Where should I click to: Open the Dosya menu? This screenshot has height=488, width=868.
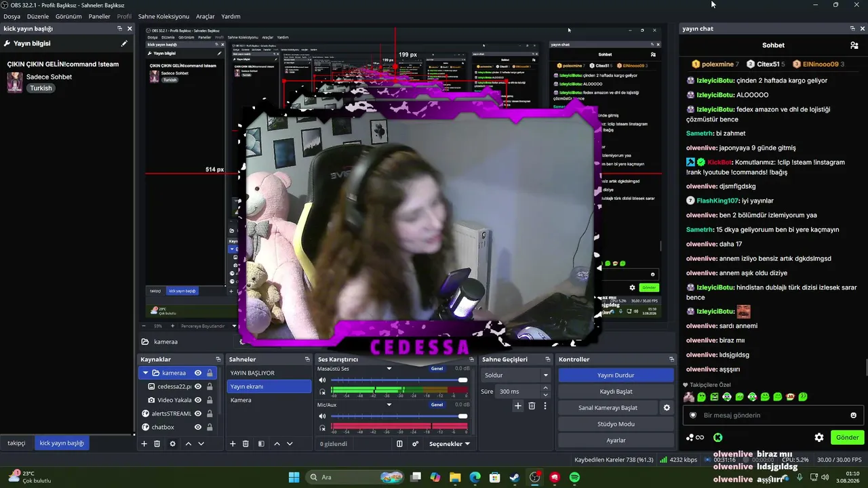[x=12, y=16]
